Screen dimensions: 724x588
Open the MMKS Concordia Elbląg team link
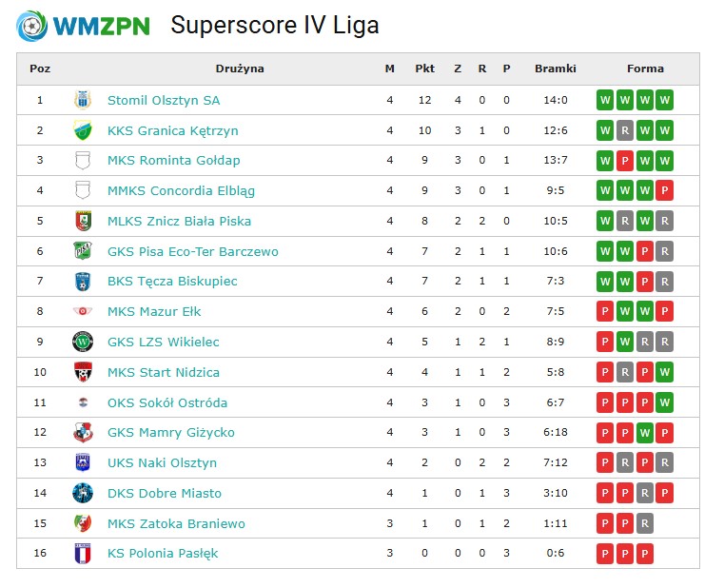[181, 190]
